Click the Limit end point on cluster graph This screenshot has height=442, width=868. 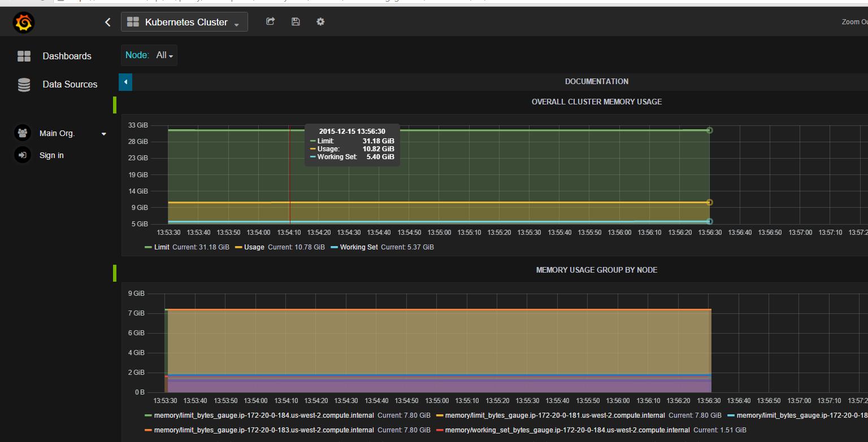[x=710, y=130]
